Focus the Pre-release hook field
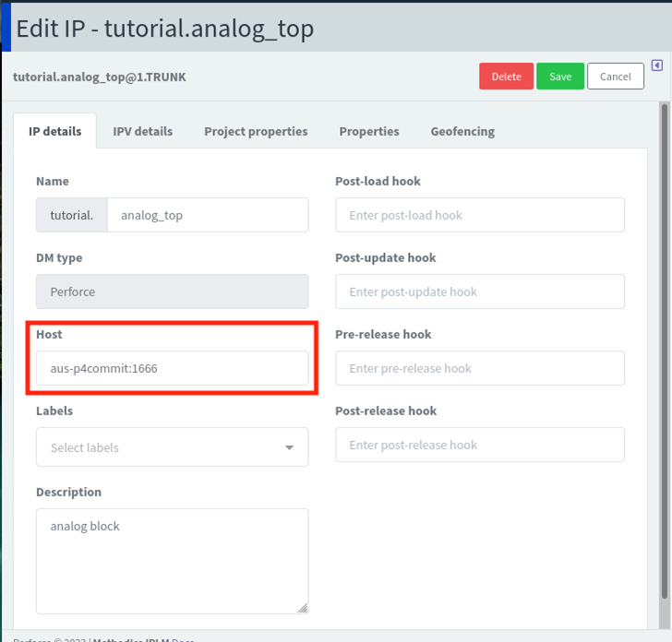672x642 pixels. point(479,368)
